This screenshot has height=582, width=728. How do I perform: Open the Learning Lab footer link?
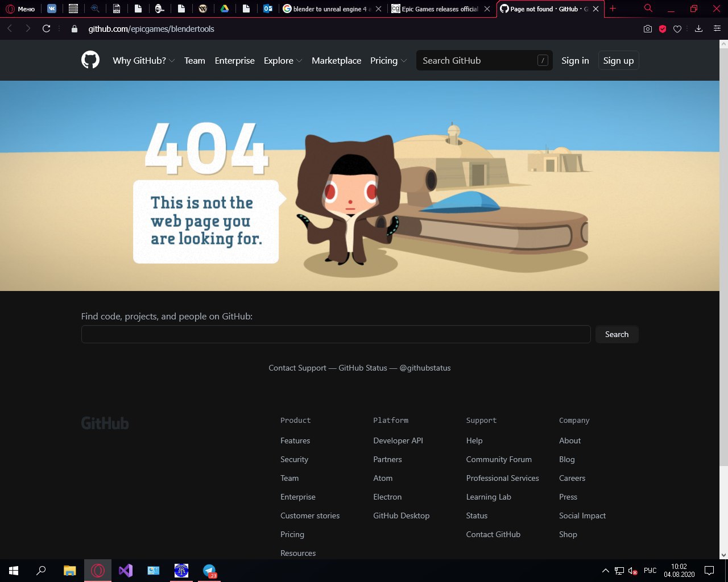[489, 497]
